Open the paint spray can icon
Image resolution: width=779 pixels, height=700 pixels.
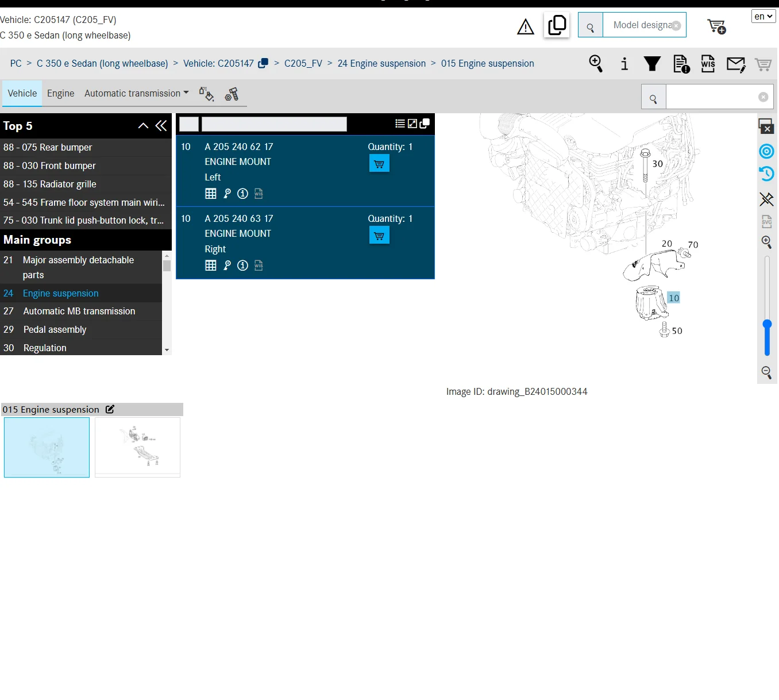point(206,94)
